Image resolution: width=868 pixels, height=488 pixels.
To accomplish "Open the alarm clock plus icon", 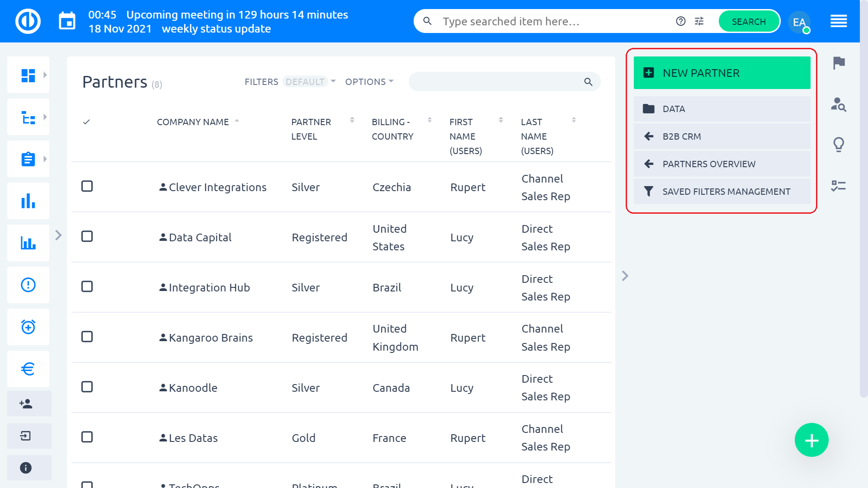I will (28, 327).
